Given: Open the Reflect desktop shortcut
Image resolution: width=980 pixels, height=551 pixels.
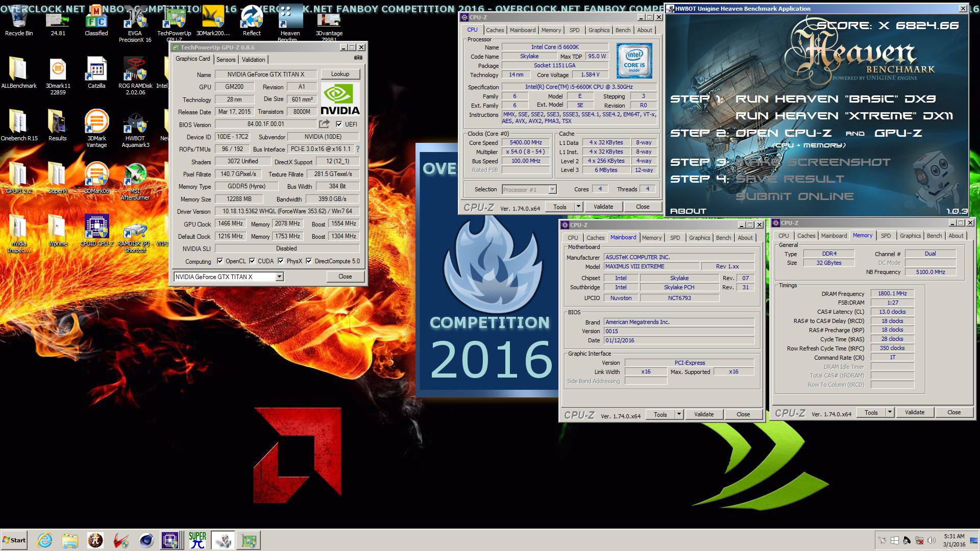Looking at the screenshot, I should [x=252, y=21].
